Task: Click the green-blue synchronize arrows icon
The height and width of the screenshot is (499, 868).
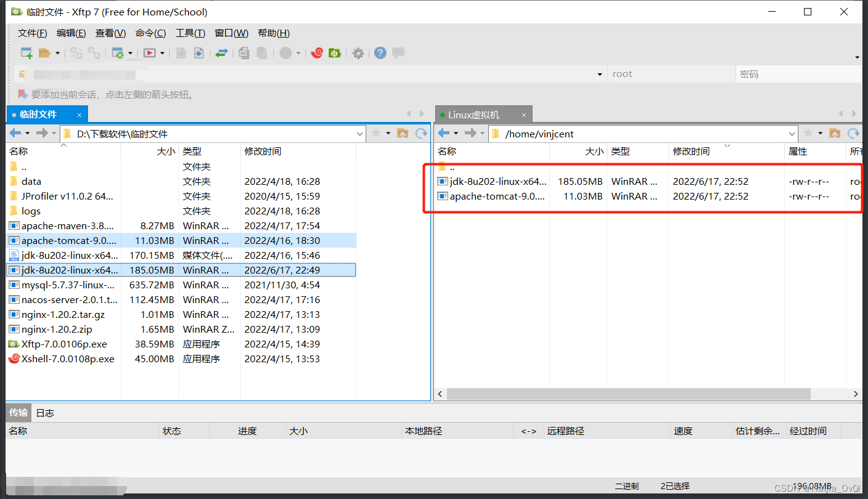Action: (222, 53)
